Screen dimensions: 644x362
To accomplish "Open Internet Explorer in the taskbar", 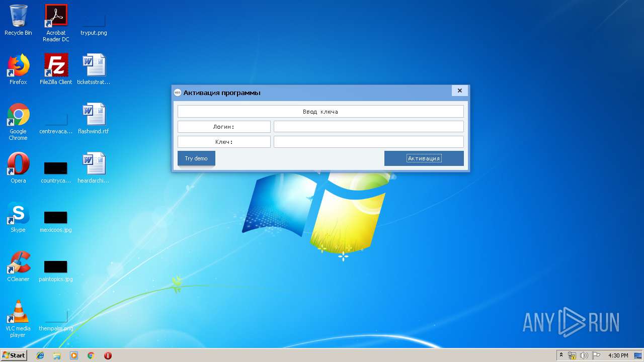I will [x=40, y=355].
